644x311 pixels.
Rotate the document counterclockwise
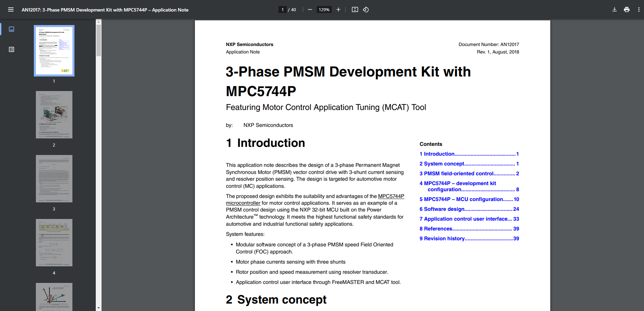click(366, 9)
